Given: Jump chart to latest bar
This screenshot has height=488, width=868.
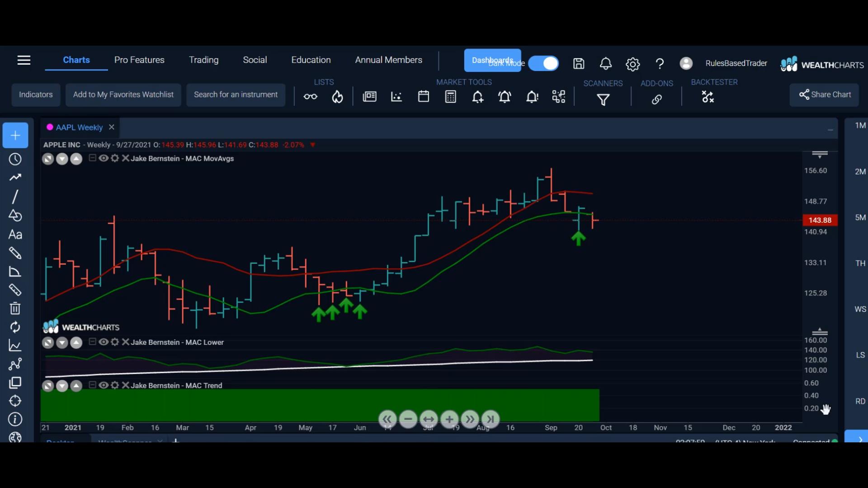Looking at the screenshot, I should pyautogui.click(x=491, y=419).
